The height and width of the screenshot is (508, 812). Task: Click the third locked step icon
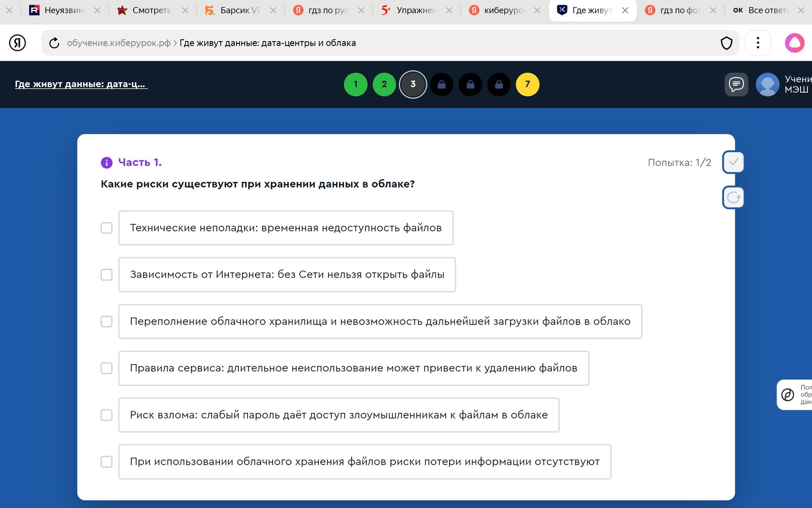(x=499, y=84)
